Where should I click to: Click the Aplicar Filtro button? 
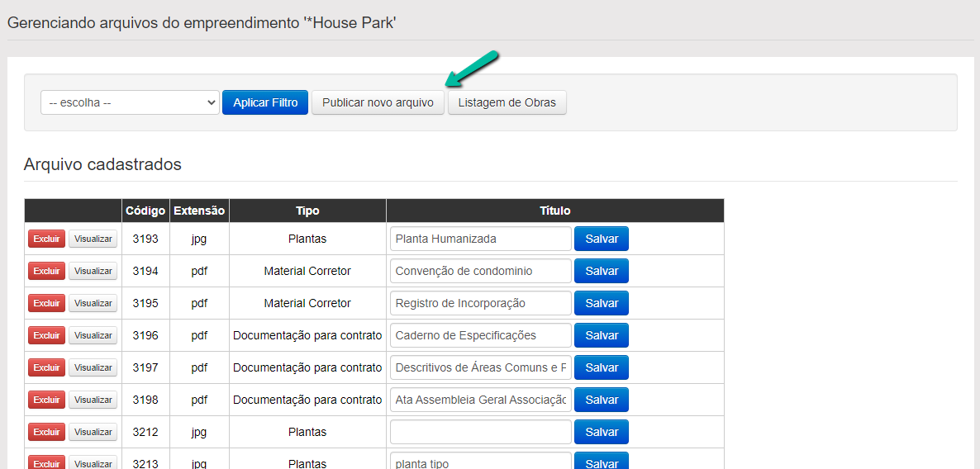coord(265,102)
